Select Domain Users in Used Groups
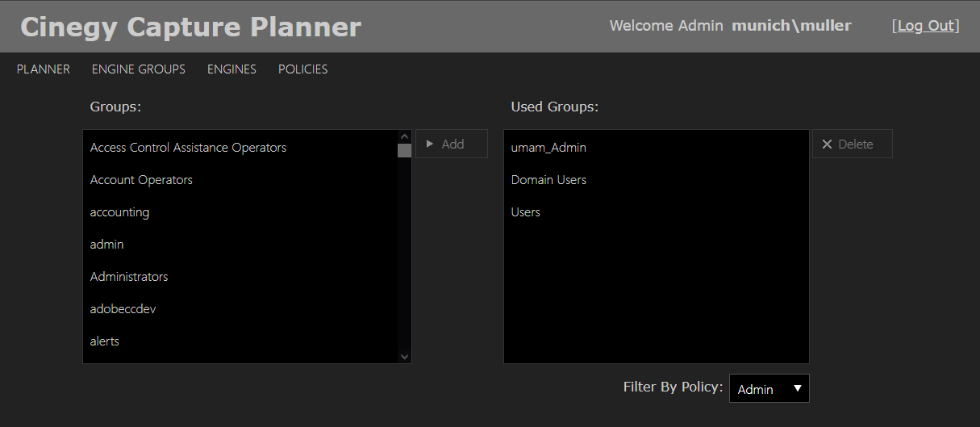980x427 pixels. pyautogui.click(x=657, y=180)
